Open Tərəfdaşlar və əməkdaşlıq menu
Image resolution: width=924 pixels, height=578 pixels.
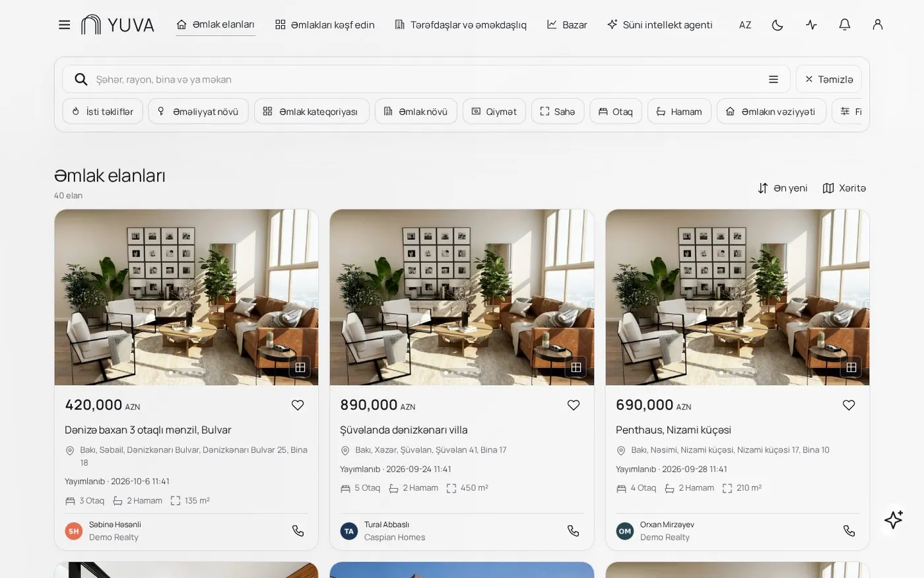[x=461, y=25]
